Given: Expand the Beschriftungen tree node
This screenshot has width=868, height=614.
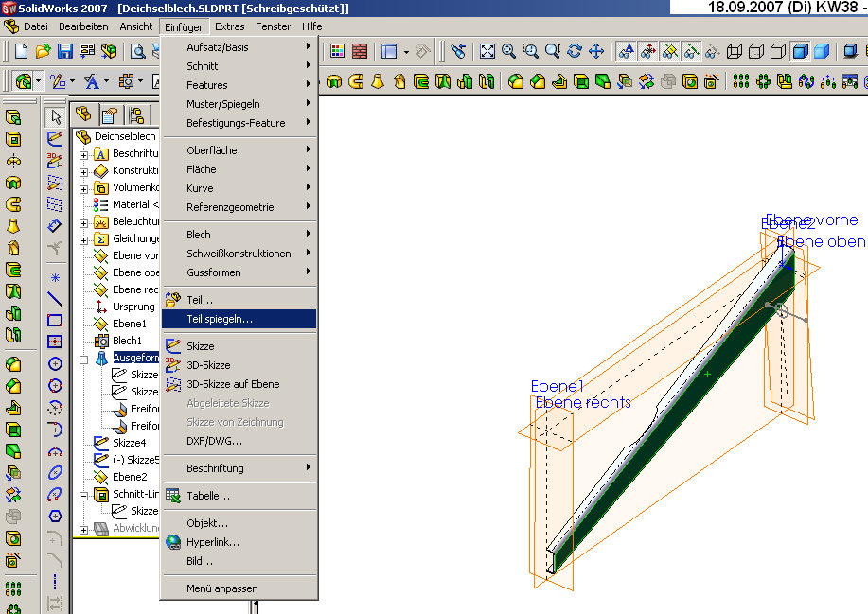Looking at the screenshot, I should [83, 155].
